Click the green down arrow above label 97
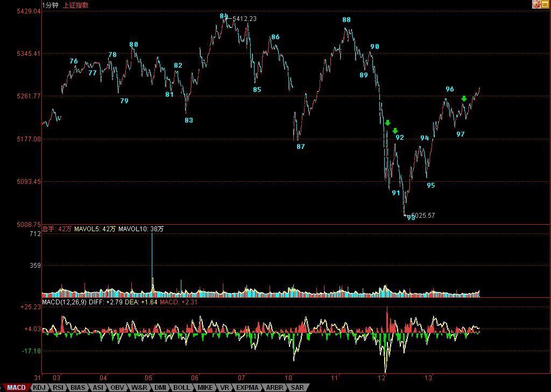The width and height of the screenshot is (551, 392). (464, 98)
